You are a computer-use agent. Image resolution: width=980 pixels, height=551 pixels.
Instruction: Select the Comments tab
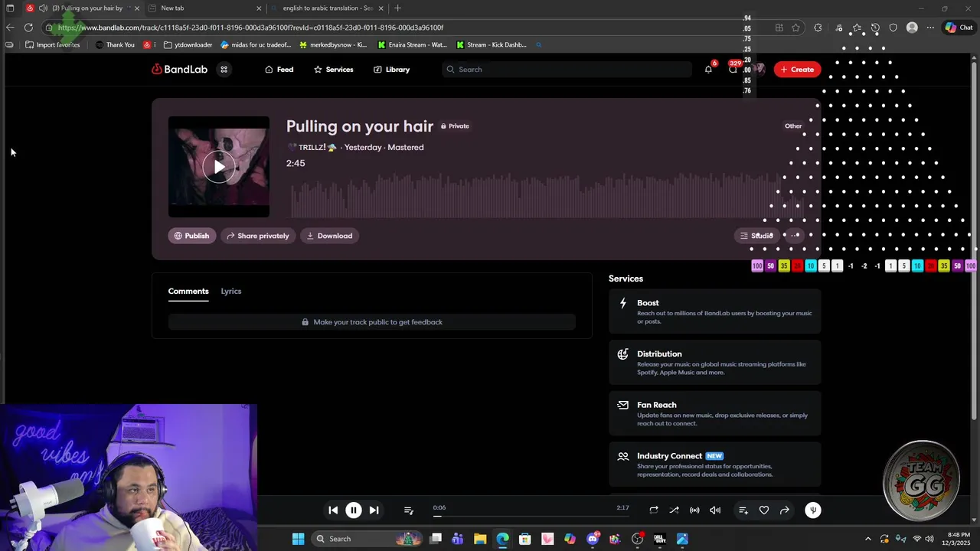coord(188,291)
